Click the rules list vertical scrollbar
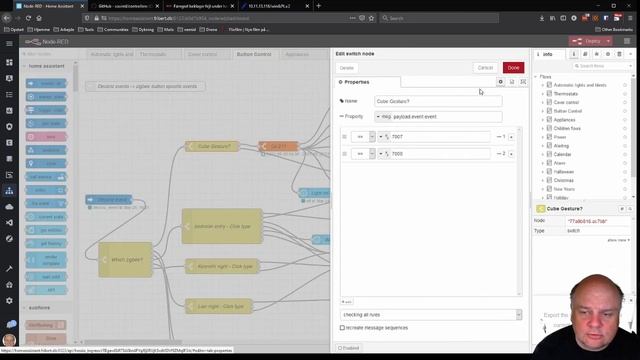Viewport: 640px width, 360px height. point(519,211)
